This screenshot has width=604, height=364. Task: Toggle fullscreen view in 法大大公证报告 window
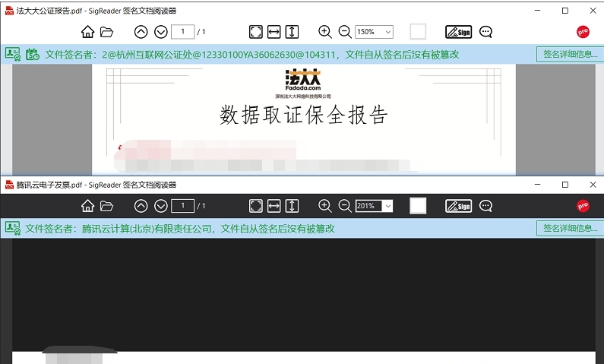[x=256, y=32]
